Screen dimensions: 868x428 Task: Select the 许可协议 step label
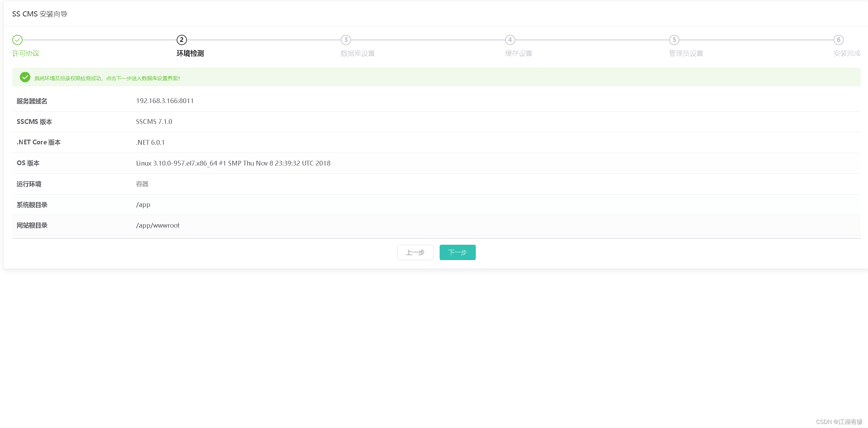(x=26, y=53)
